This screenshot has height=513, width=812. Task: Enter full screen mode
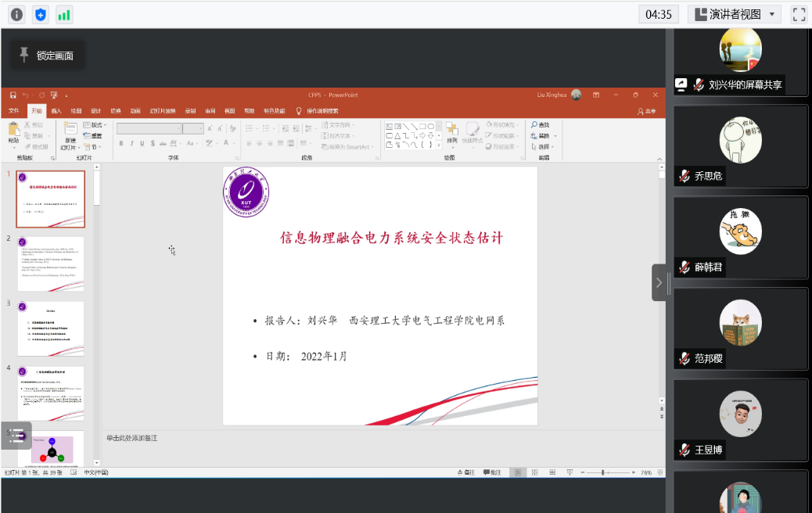click(x=799, y=14)
